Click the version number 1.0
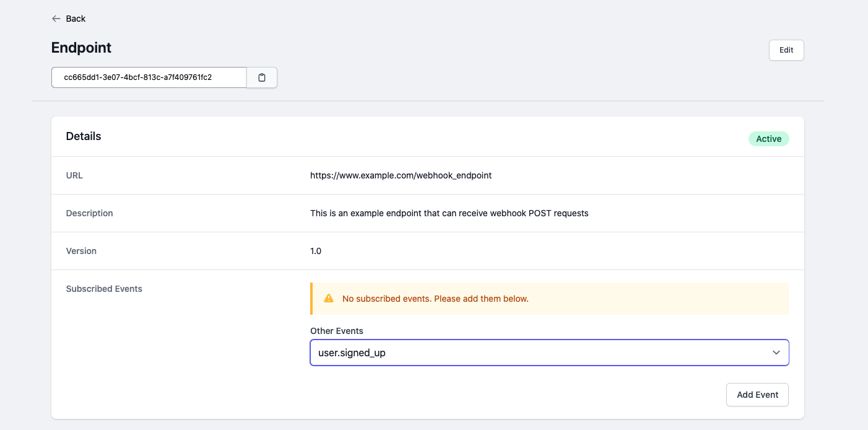Screen dimensions: 868x430 316,251
